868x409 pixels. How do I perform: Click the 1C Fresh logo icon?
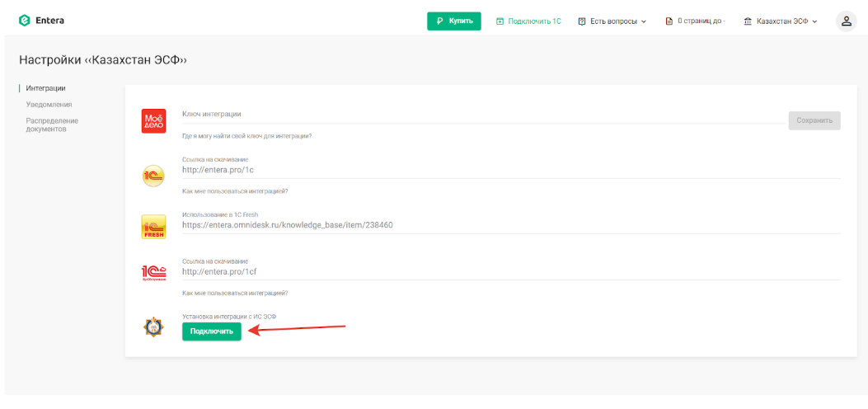pyautogui.click(x=153, y=227)
